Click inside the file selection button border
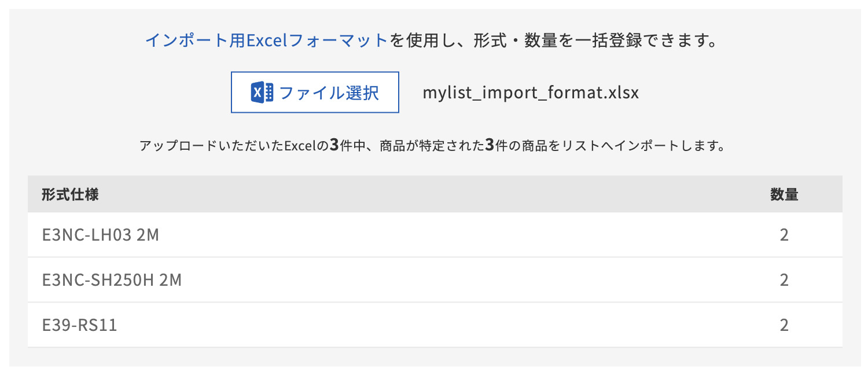The image size is (868, 376). coord(314,92)
